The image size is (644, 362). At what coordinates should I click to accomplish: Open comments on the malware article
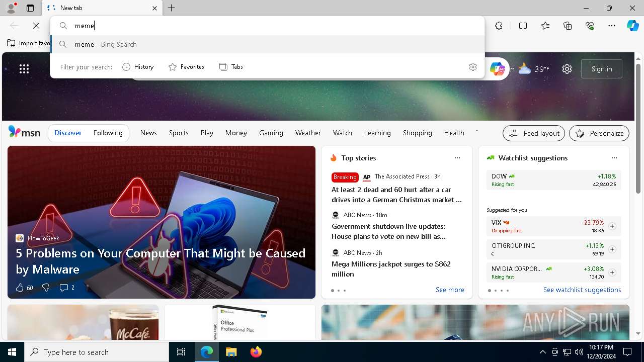[67, 288]
